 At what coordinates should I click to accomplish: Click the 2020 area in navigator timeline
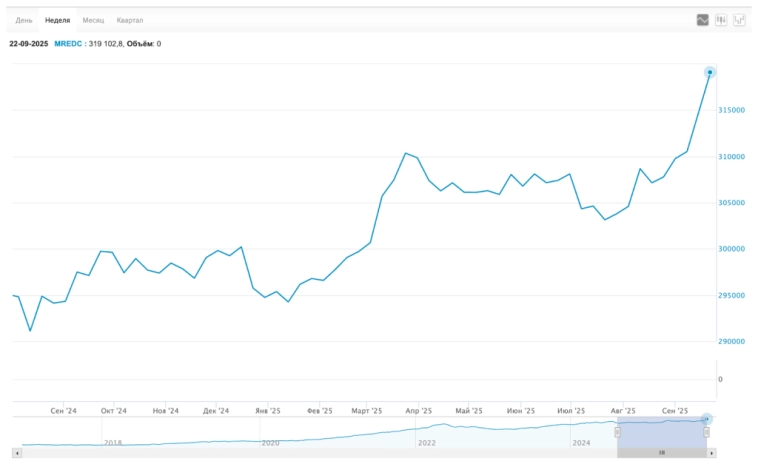270,441
